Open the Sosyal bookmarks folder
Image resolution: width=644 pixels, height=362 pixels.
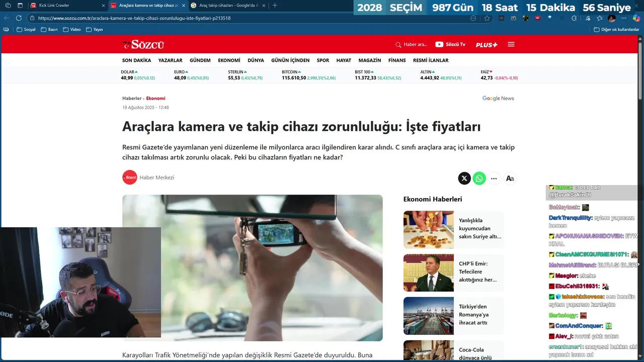(x=26, y=30)
